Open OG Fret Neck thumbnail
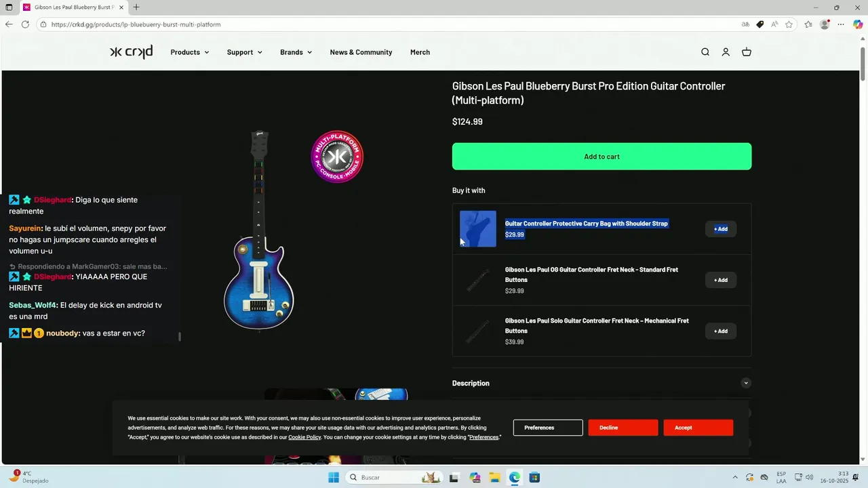868x488 pixels. point(478,280)
